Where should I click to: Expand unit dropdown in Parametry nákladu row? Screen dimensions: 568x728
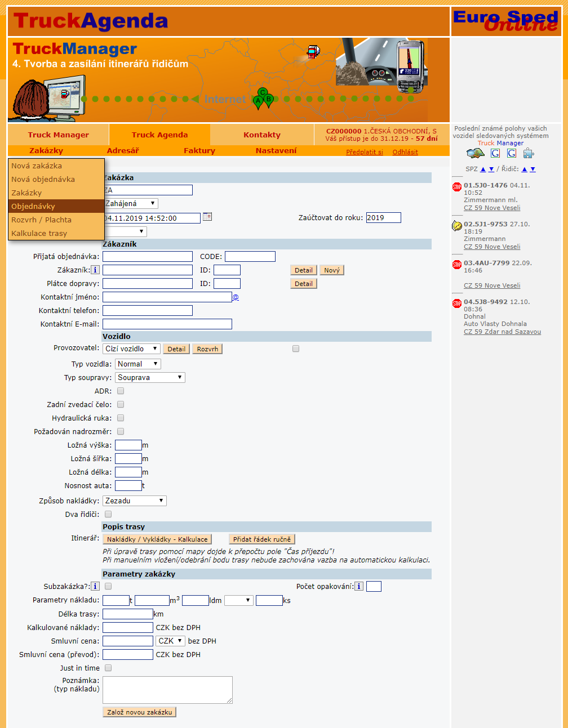coord(239,601)
